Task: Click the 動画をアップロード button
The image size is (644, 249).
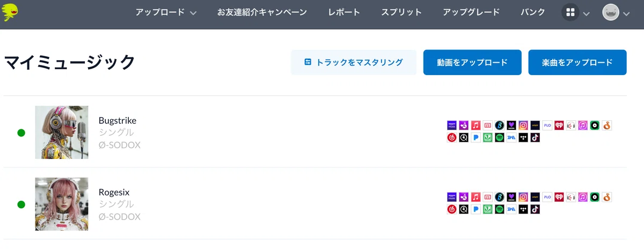Action: click(472, 62)
